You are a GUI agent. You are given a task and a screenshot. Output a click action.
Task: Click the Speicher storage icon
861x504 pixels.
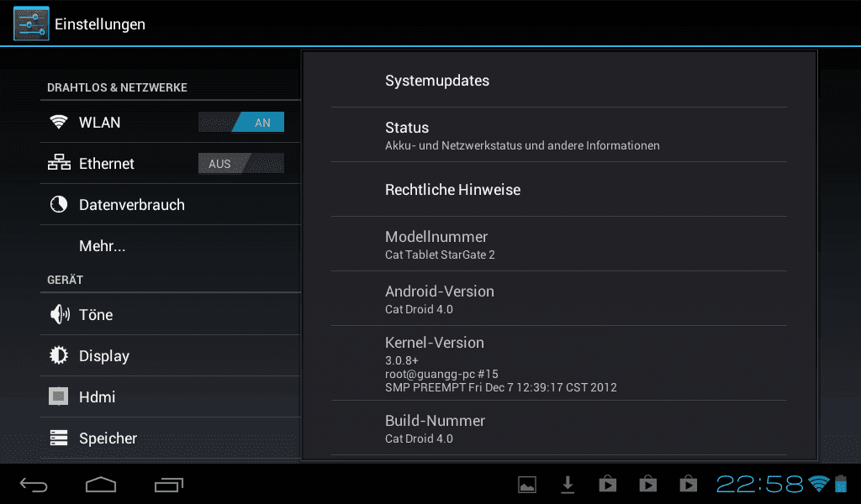[x=59, y=438]
